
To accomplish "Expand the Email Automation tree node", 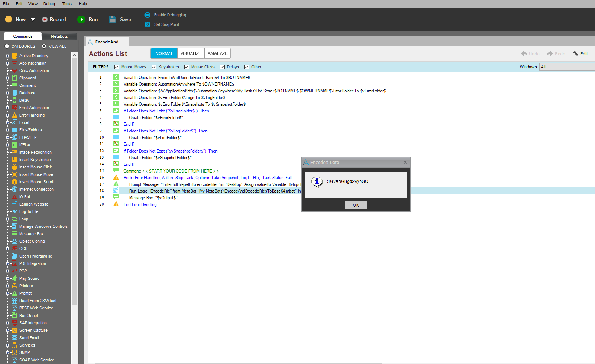I will click(x=7, y=108).
